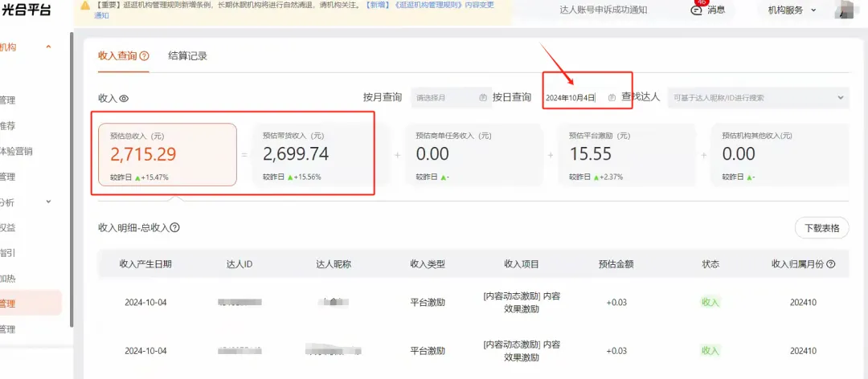Open the 机构服务 dropdown

[792, 10]
